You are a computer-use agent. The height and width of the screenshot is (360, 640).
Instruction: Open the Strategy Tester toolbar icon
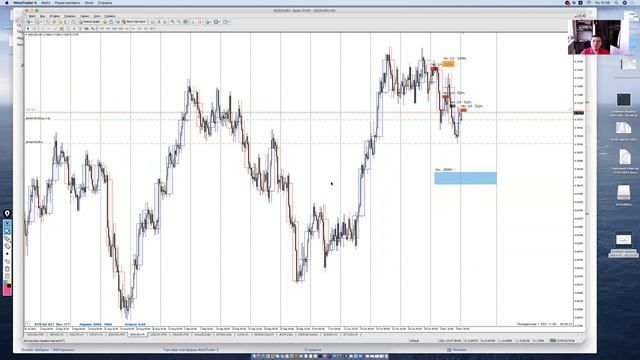tap(73, 22)
